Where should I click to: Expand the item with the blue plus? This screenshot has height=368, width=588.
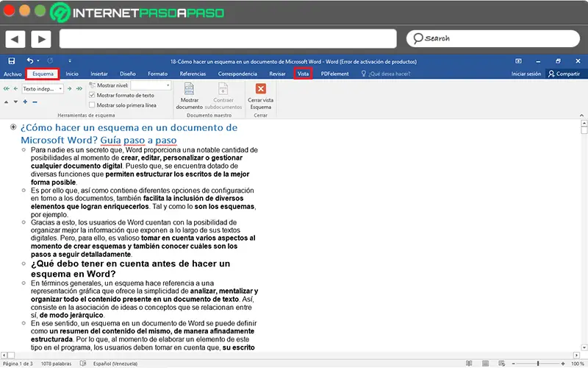tap(25, 102)
